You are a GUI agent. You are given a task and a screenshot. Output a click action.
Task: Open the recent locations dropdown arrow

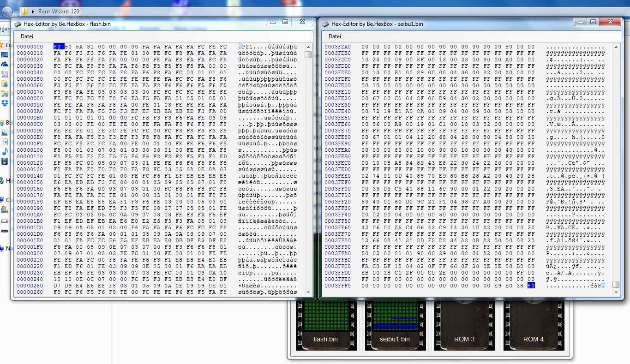(x=16, y=11)
